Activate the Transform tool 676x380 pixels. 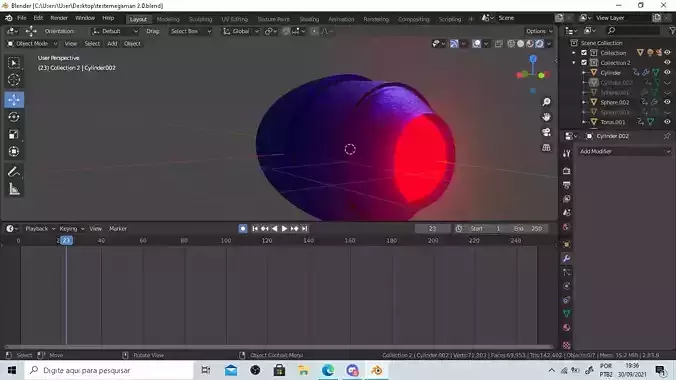coord(14,151)
